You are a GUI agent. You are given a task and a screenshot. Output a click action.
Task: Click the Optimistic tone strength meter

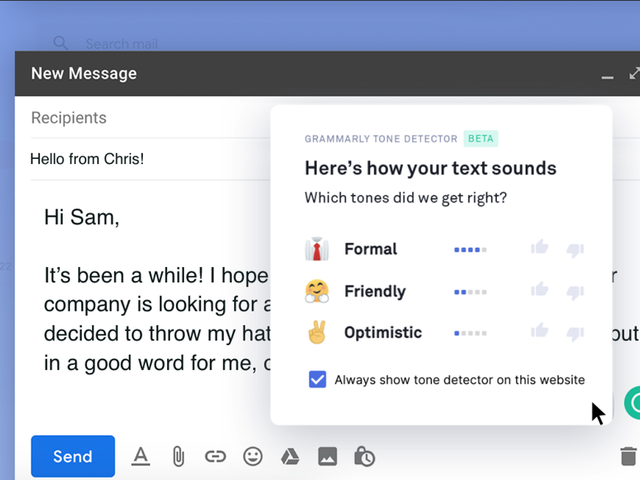click(x=470, y=333)
